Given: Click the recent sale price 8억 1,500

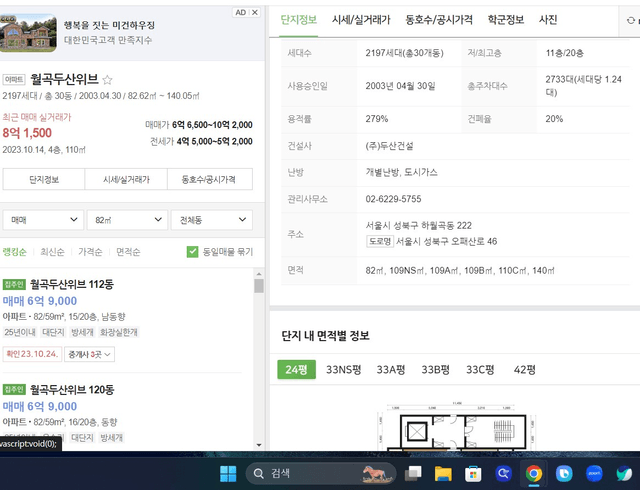Looking at the screenshot, I should tap(27, 133).
